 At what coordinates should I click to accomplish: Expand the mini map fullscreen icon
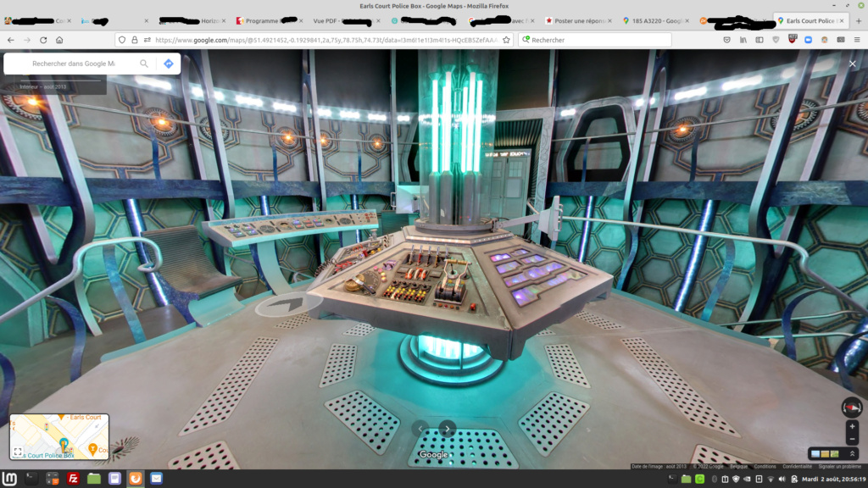click(x=18, y=452)
